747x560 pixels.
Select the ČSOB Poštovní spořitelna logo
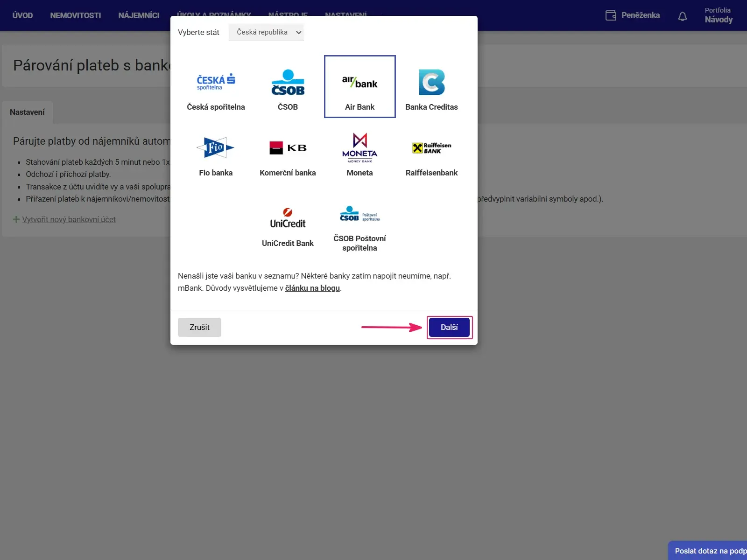click(359, 214)
